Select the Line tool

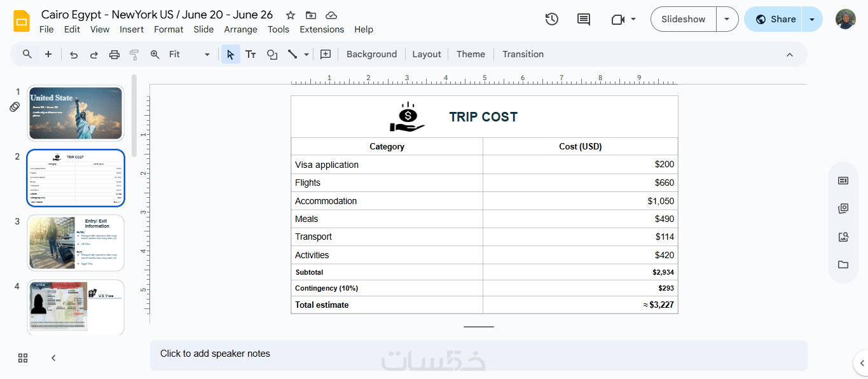pos(293,55)
